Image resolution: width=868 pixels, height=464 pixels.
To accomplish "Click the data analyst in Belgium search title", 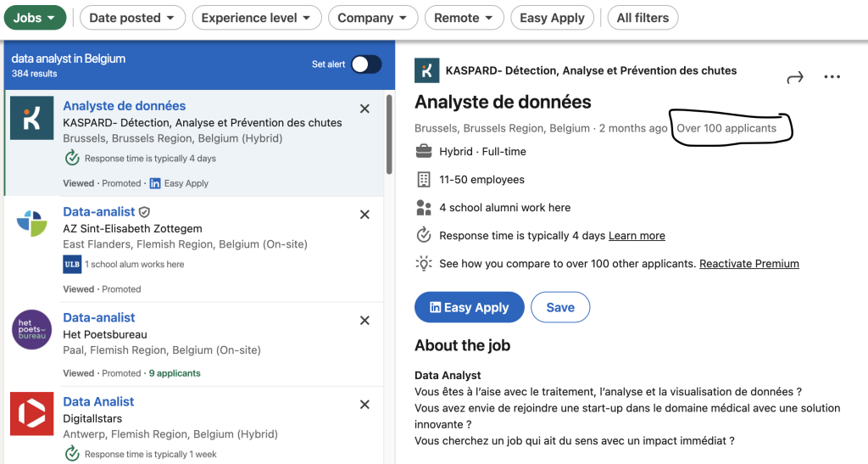I will [x=69, y=59].
